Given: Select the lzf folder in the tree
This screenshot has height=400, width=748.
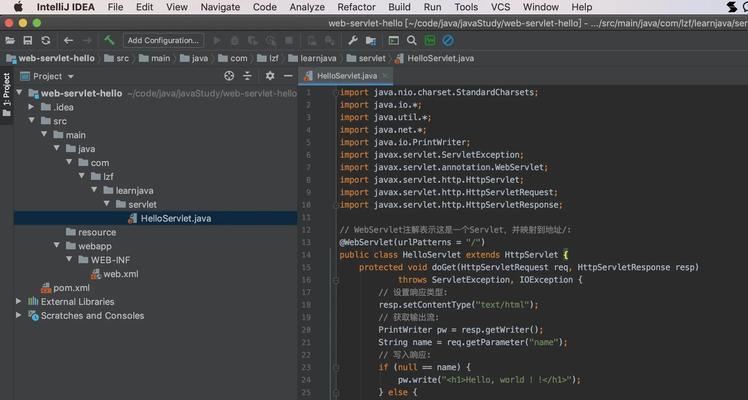Looking at the screenshot, I should pos(103,176).
